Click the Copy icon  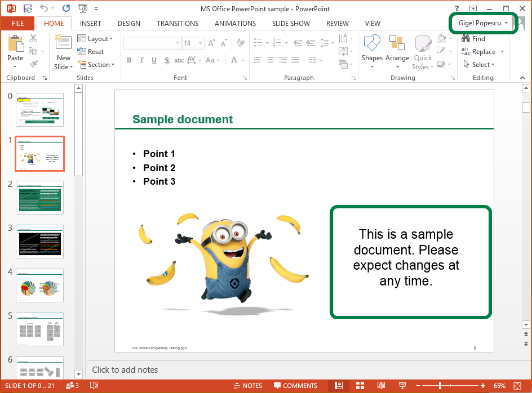coord(33,51)
